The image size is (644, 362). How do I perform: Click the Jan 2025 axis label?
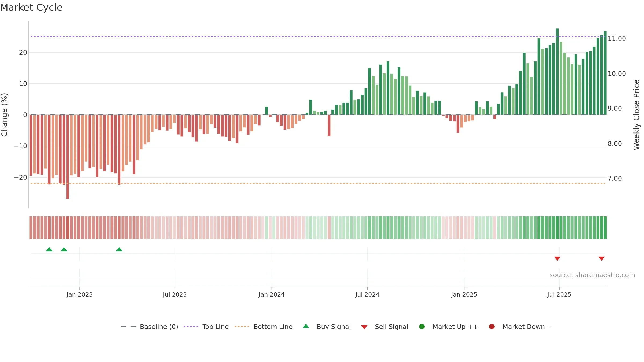click(464, 295)
